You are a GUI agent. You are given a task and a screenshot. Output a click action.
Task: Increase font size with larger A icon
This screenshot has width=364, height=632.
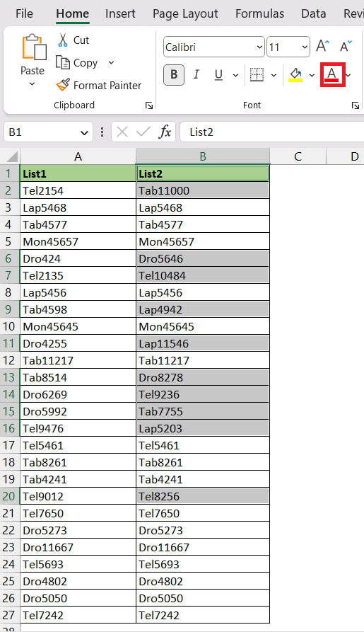[x=322, y=46]
